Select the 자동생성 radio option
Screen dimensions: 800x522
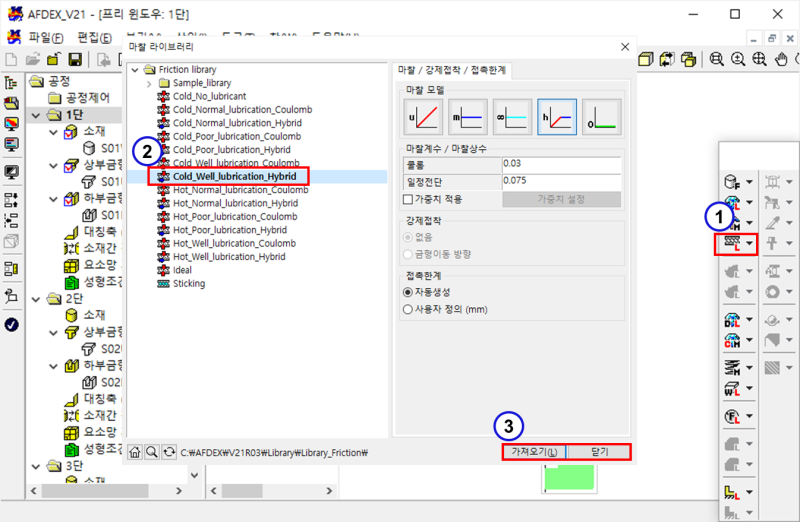tap(407, 292)
